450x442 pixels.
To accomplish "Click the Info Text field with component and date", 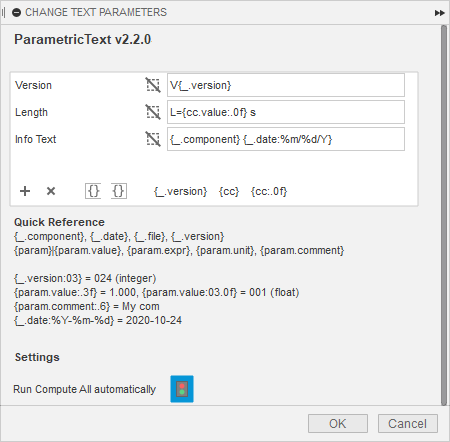I will coord(286,139).
